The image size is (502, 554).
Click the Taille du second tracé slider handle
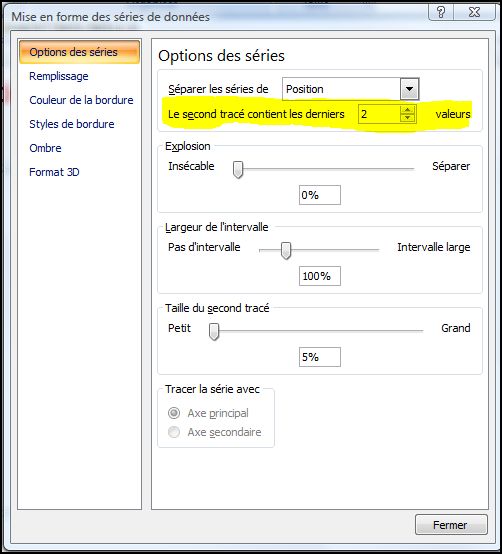point(214,332)
